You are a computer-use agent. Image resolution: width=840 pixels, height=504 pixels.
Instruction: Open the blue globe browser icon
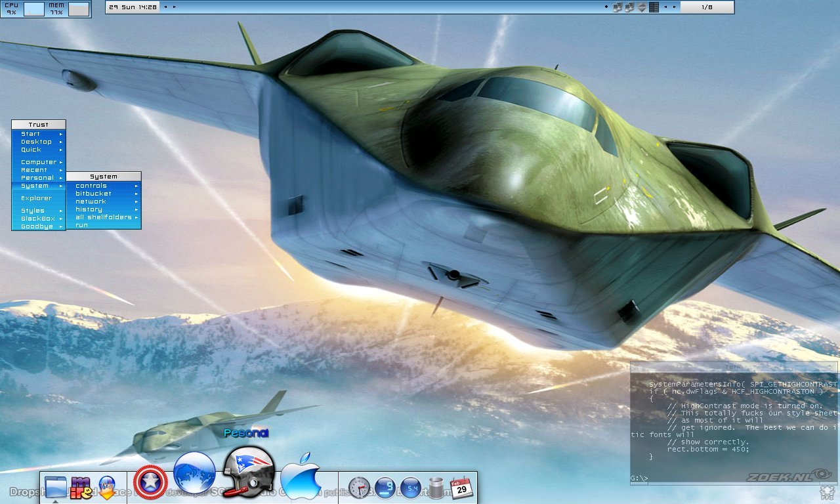[194, 473]
